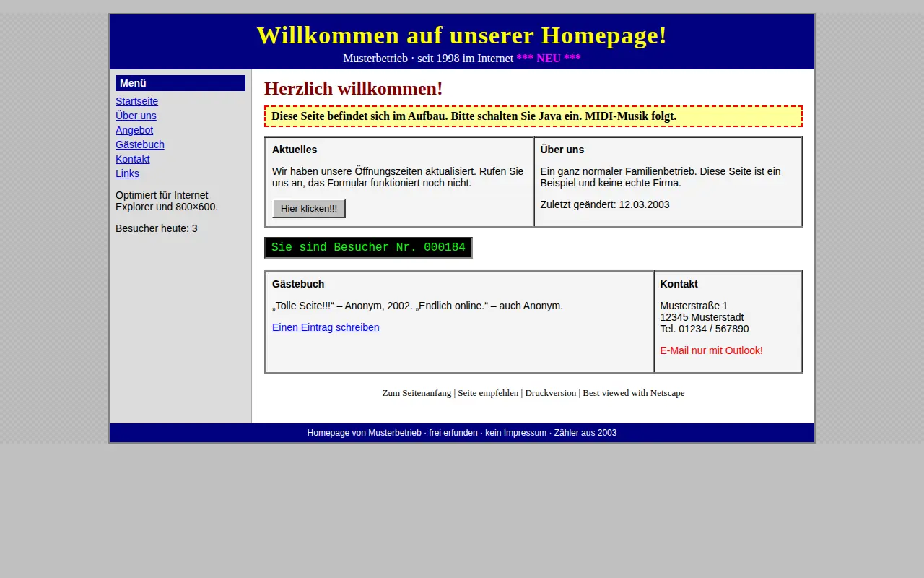Click the Öffnungszeiten paragraph in Aktuelles

(398, 177)
